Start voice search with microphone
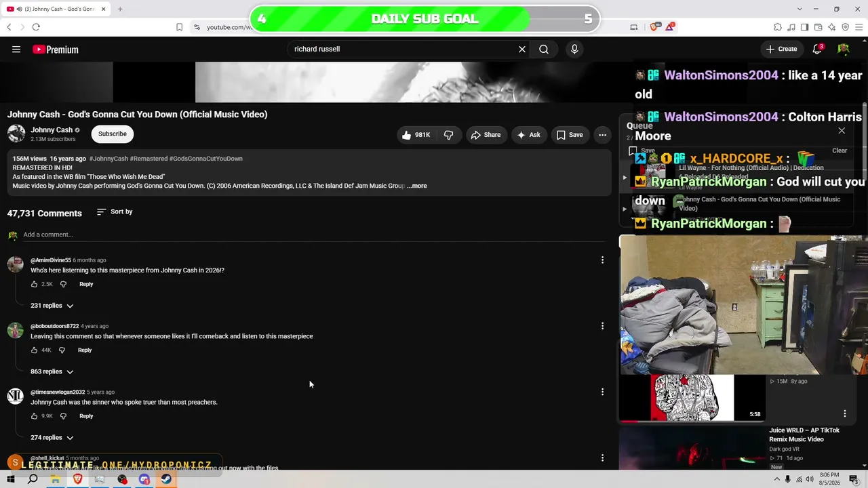Image resolution: width=868 pixels, height=488 pixels. [x=574, y=49]
